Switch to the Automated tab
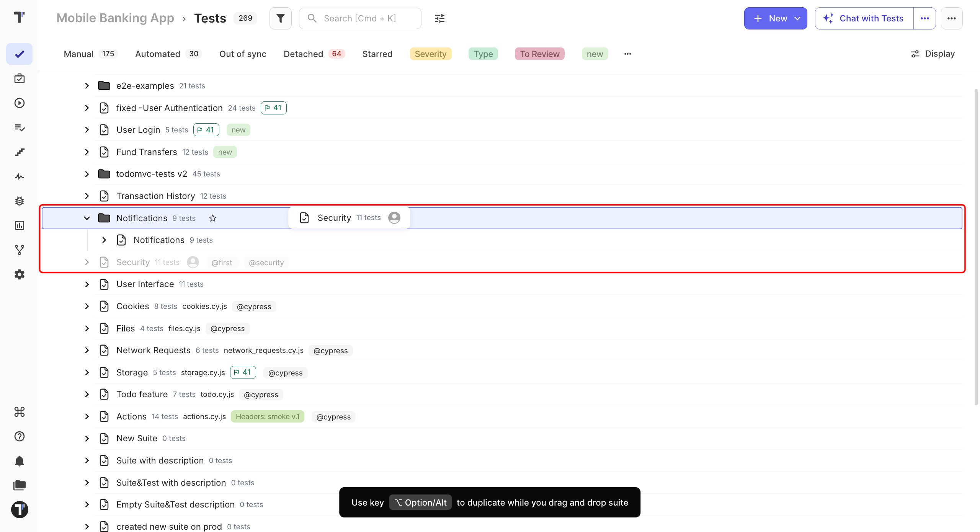The image size is (980, 532). click(x=168, y=54)
